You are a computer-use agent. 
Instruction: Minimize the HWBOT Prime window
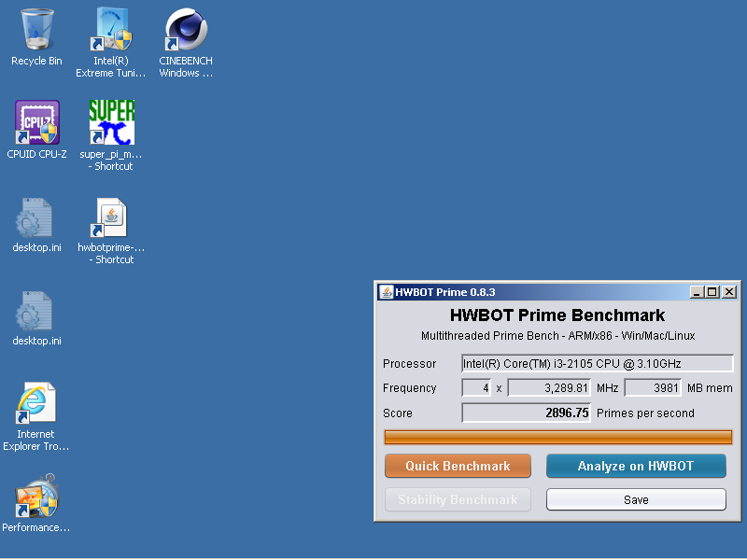point(697,292)
